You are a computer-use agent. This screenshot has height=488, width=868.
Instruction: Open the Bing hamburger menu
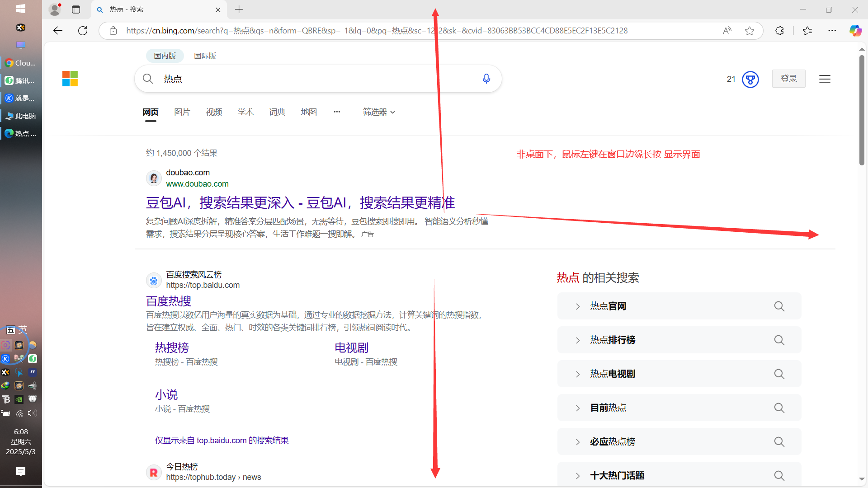pos(824,79)
